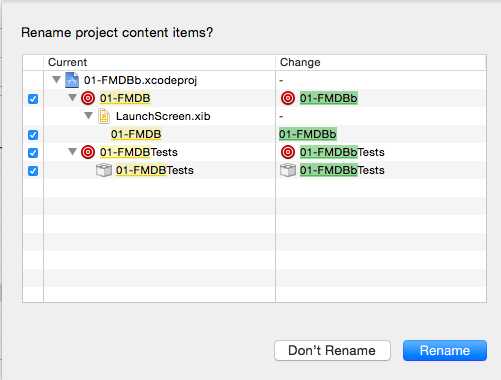Click the 01-FMDBTests target icon in Current column
Image resolution: width=501 pixels, height=380 pixels.
88,152
